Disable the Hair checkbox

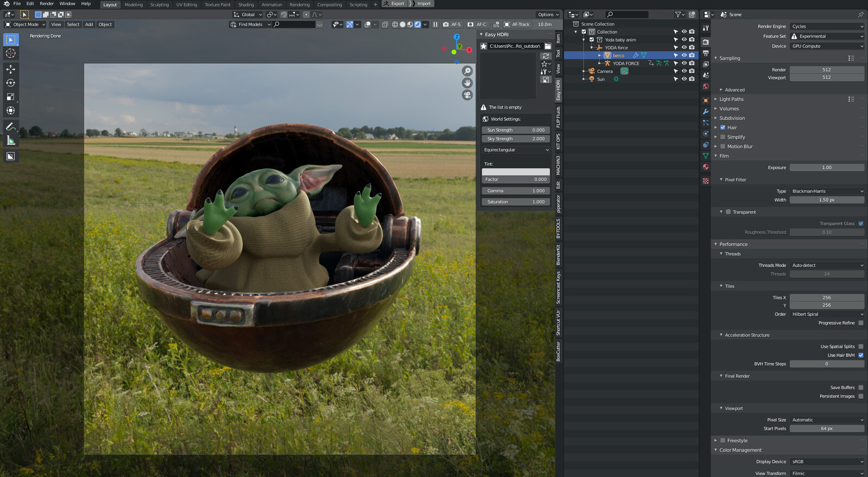click(x=723, y=127)
